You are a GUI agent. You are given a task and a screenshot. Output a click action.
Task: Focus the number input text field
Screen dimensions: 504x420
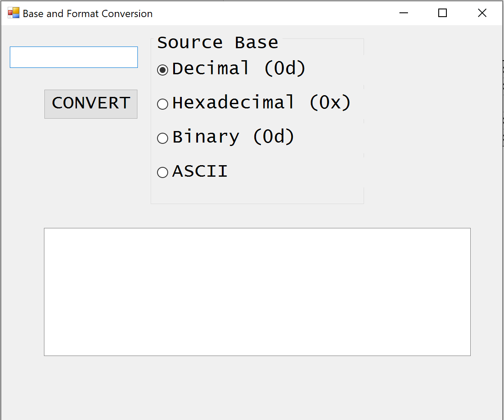(74, 57)
